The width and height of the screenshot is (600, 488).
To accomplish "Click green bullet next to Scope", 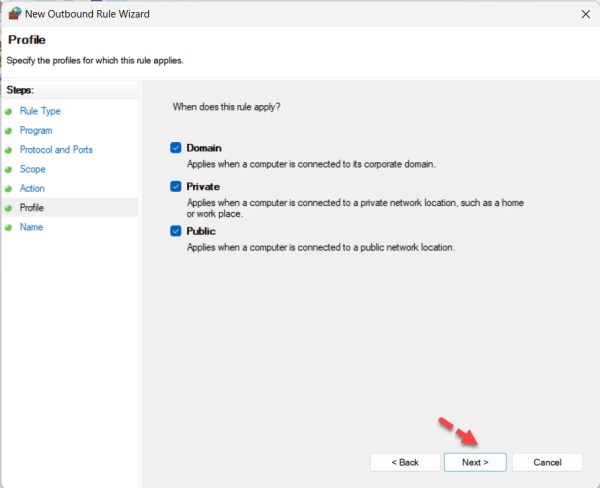I will [x=9, y=169].
